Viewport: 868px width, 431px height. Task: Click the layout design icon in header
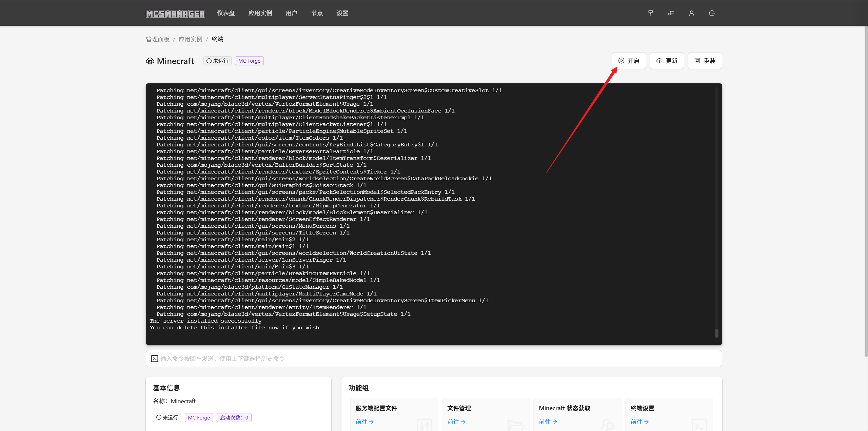coord(671,13)
